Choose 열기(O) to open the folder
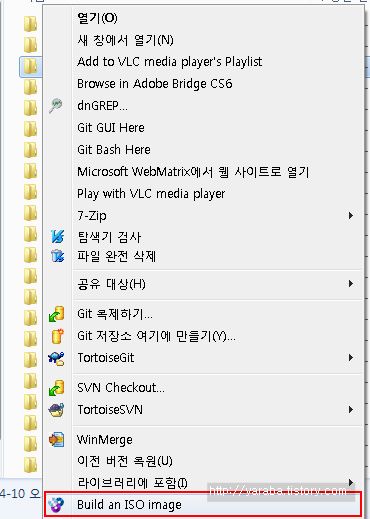The width and height of the screenshot is (370, 519). point(203,18)
